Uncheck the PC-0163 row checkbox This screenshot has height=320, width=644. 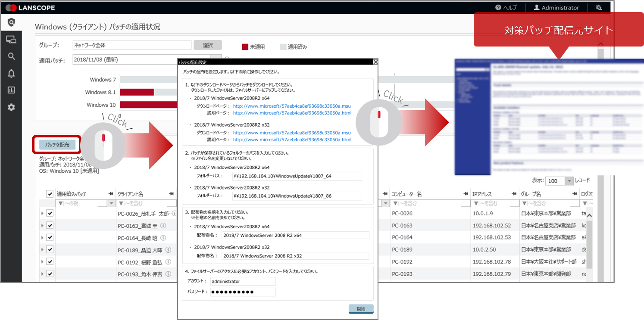(x=50, y=225)
